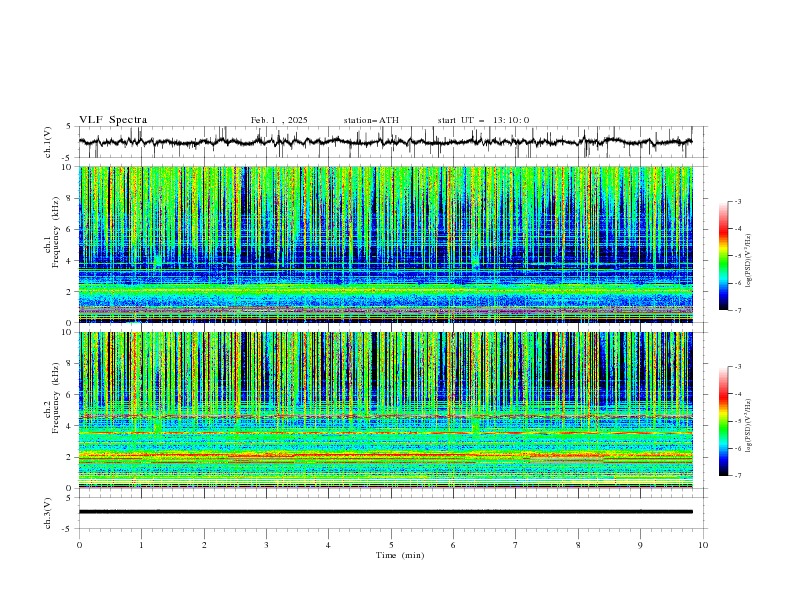Click the ch.2 PSD color scale bar
This screenshot has width=792, height=612.
724,421
